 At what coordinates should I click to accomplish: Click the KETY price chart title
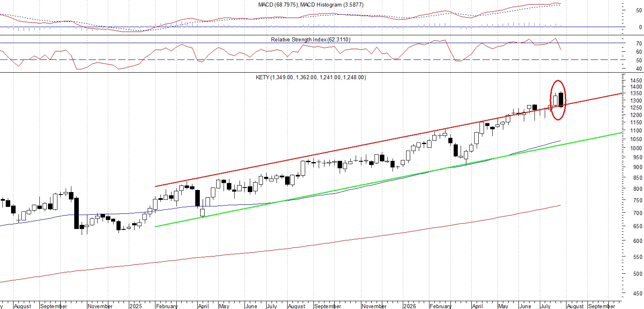click(x=311, y=77)
